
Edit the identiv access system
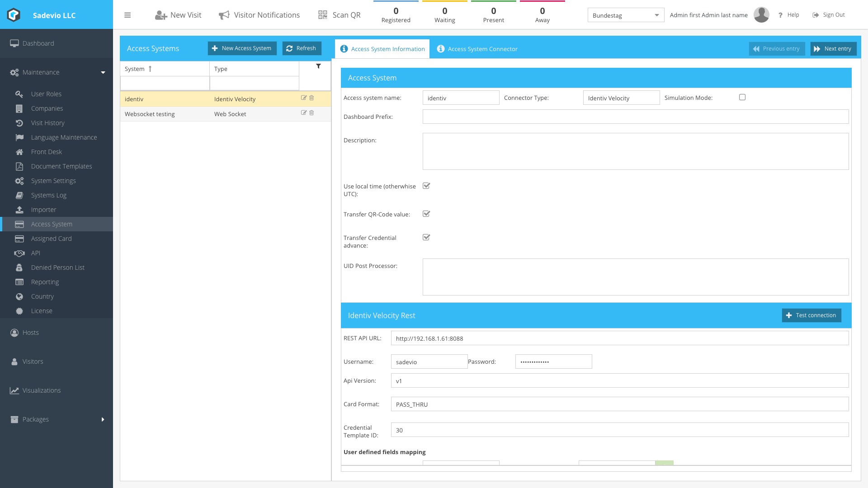304,98
